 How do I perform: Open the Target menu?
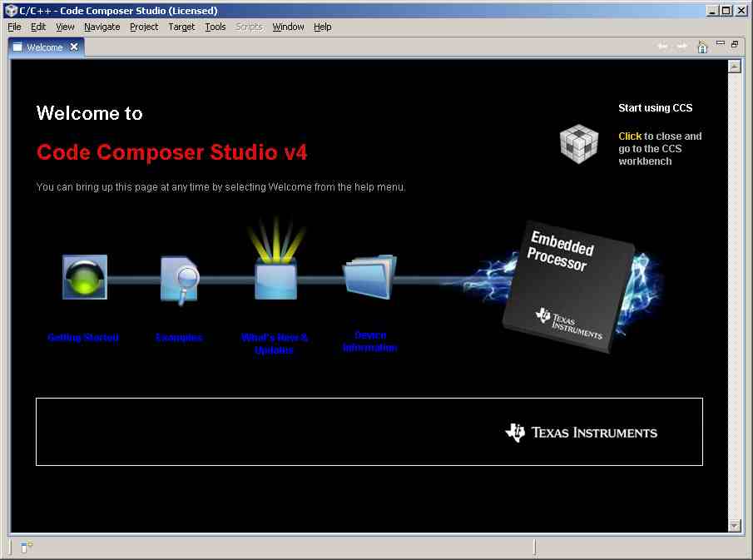[181, 27]
